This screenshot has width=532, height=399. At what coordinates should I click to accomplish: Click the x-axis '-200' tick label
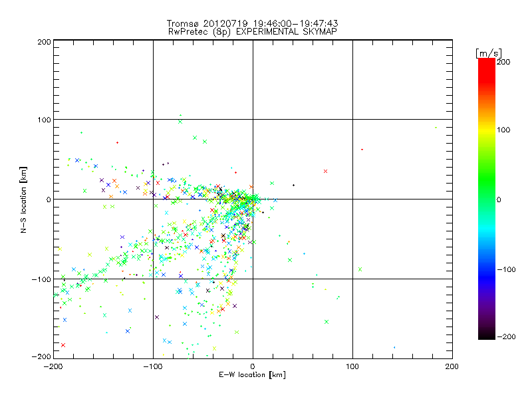pyautogui.click(x=53, y=366)
